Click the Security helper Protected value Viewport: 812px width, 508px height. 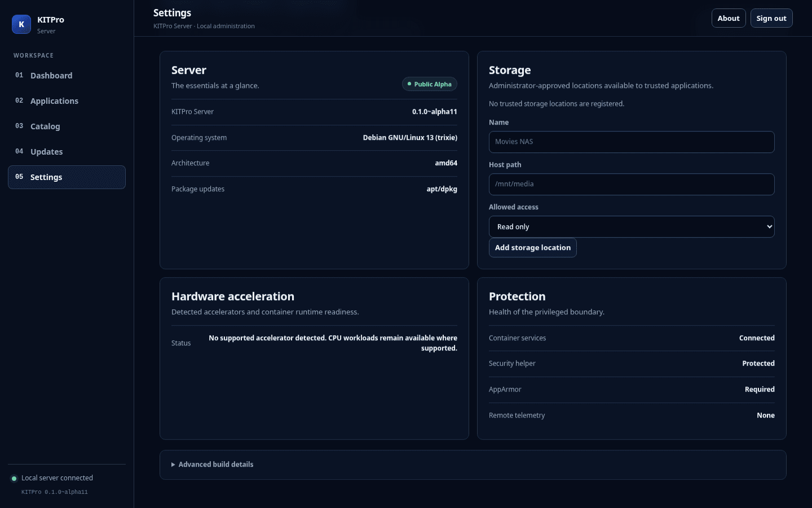point(758,364)
